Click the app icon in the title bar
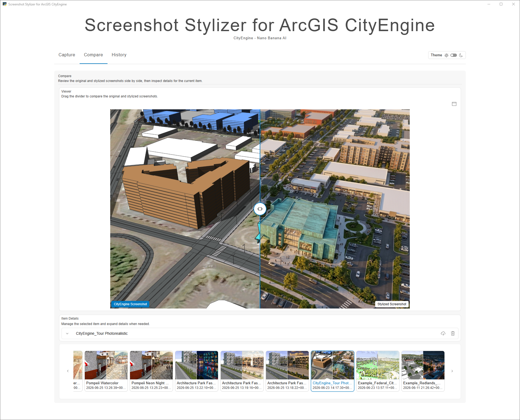Image resolution: width=520 pixels, height=420 pixels. point(5,4)
